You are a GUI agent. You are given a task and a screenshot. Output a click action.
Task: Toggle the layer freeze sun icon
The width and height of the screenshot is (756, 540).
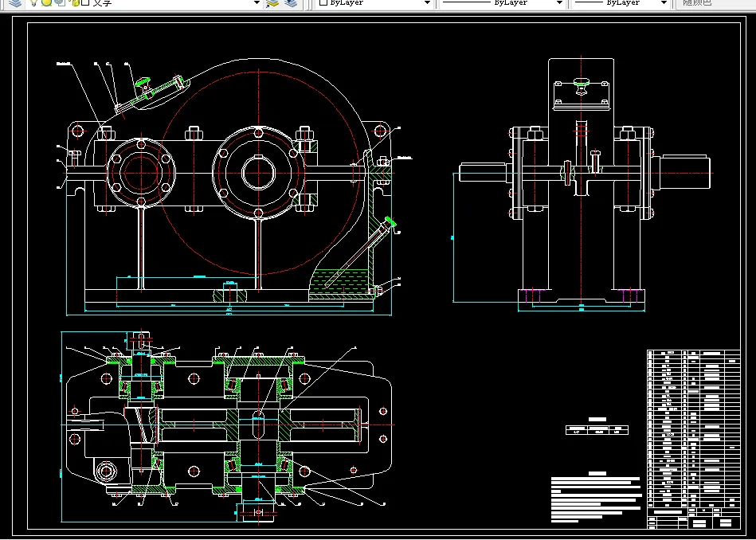(x=47, y=3)
